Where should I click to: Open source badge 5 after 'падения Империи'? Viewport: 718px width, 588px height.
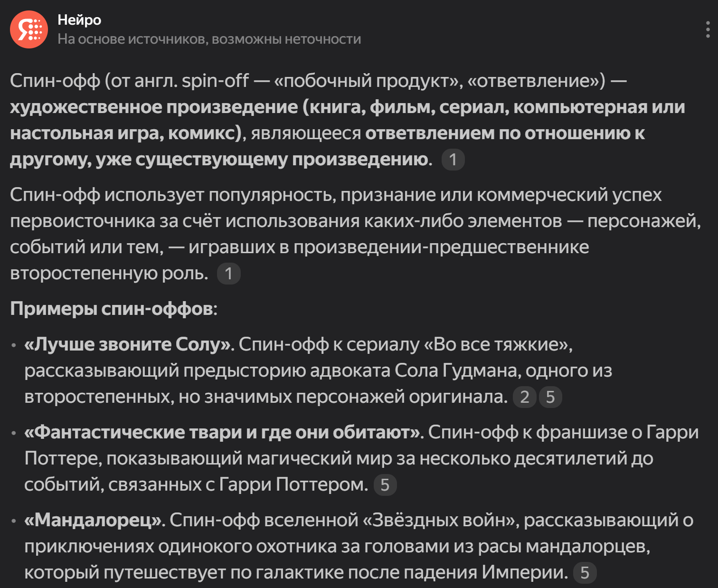585,573
